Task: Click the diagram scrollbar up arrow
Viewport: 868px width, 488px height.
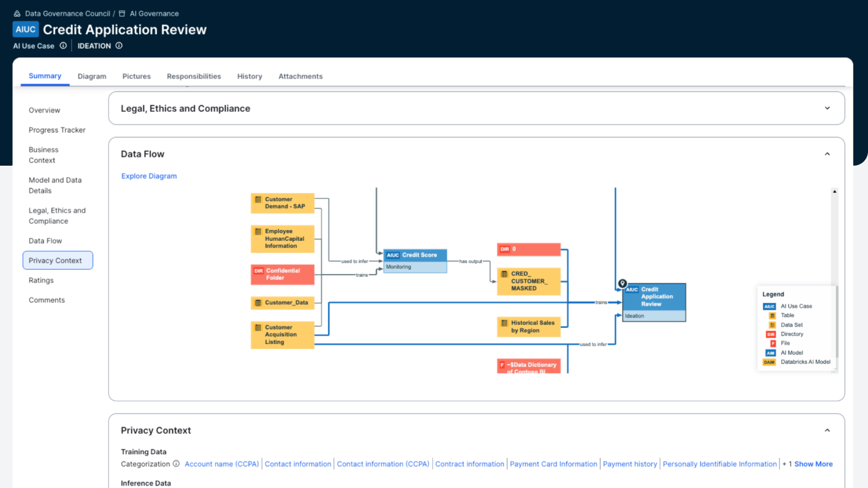Action: 834,192
